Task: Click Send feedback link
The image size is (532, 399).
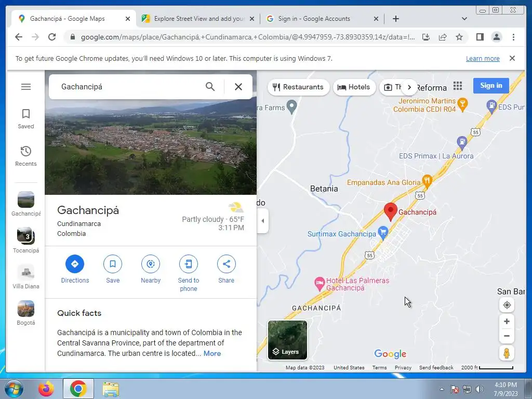Action: tap(436, 368)
